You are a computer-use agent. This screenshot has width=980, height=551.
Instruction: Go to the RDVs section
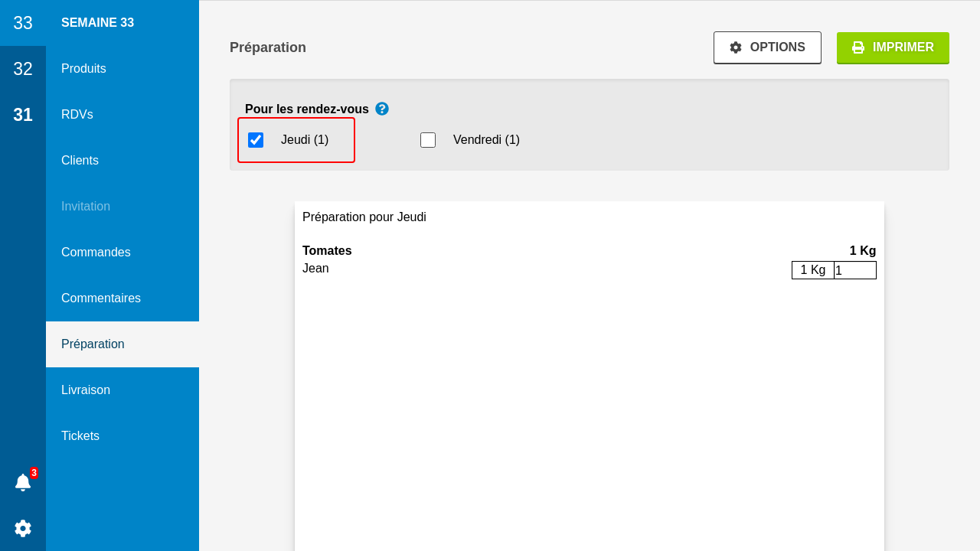coord(77,115)
